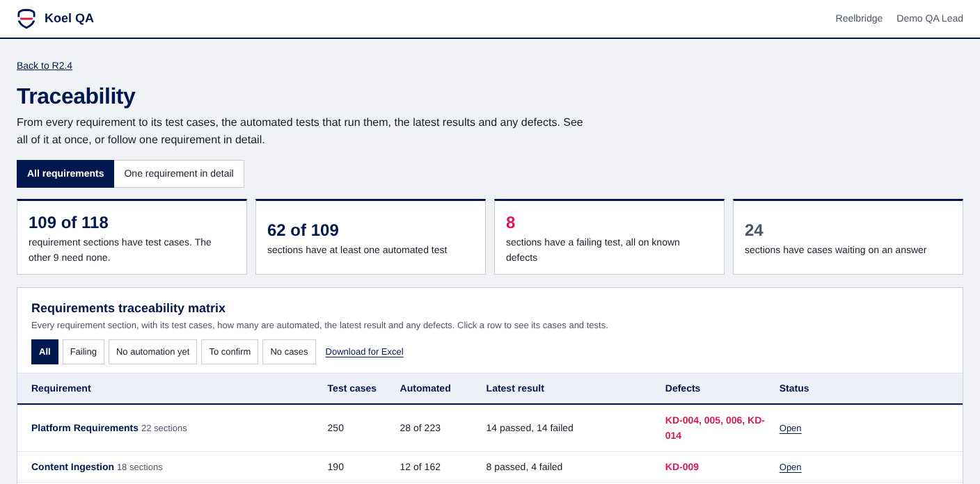The image size is (980, 484).
Task: Open the Koel QA home title
Action: [69, 19]
